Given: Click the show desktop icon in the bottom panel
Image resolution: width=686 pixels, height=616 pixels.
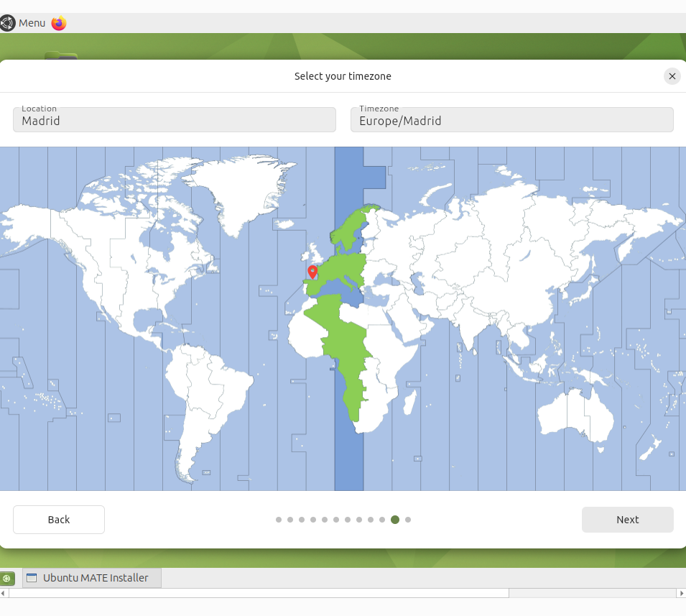Looking at the screenshot, I should coord(7,579).
